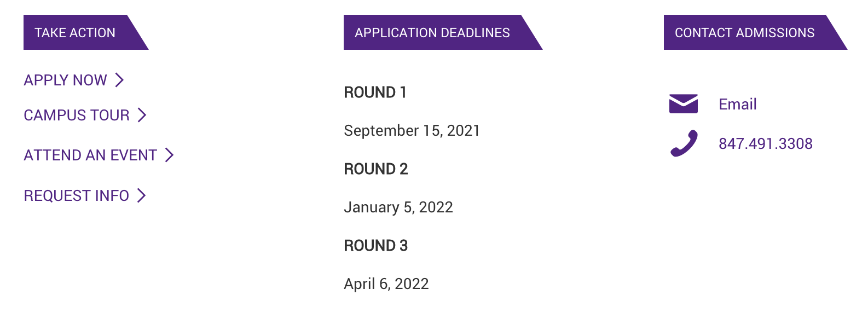The width and height of the screenshot is (868, 312).
Task: Click the Round 1 heading
Action: (375, 92)
